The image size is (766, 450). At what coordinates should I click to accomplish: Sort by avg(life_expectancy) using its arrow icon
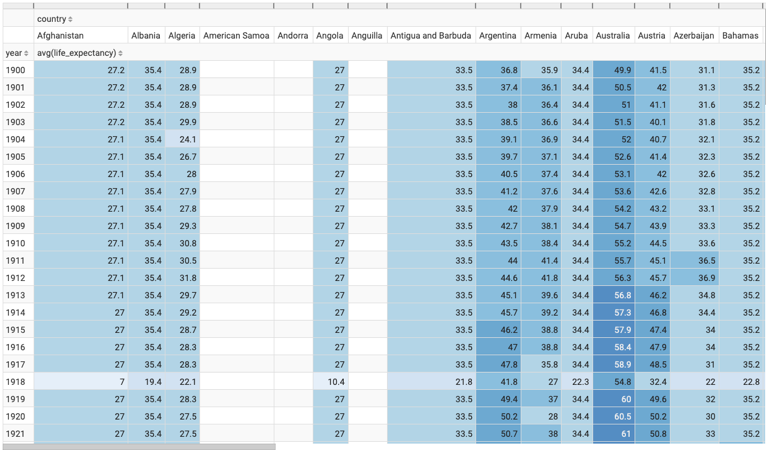[121, 53]
